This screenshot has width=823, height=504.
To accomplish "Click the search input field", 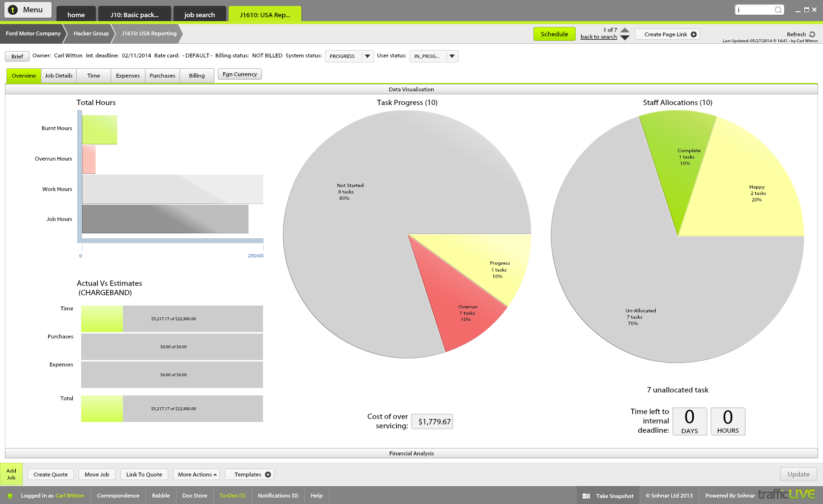I will click(x=754, y=10).
